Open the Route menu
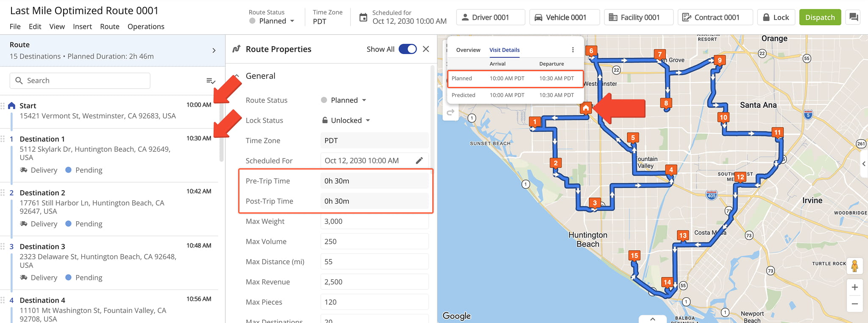The height and width of the screenshot is (323, 868). coord(110,26)
